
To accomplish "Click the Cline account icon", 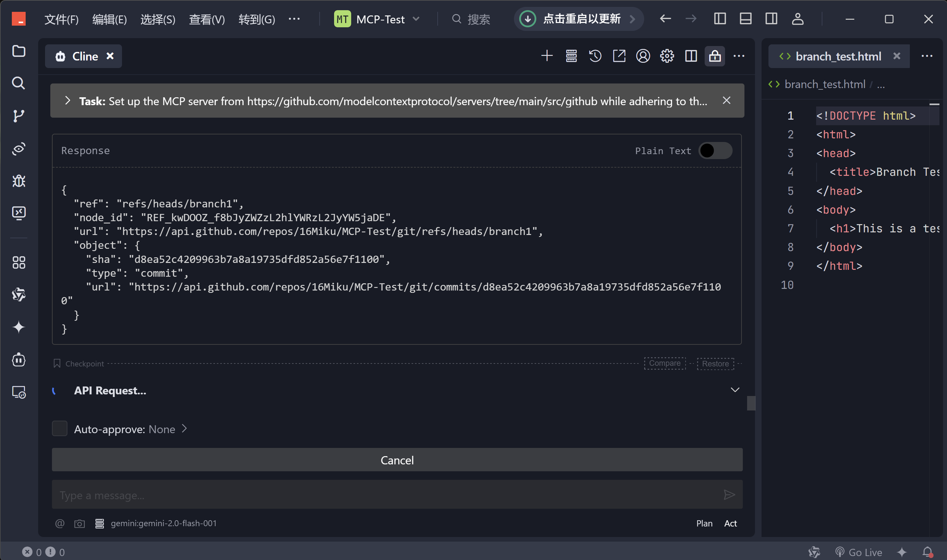I will (x=643, y=56).
